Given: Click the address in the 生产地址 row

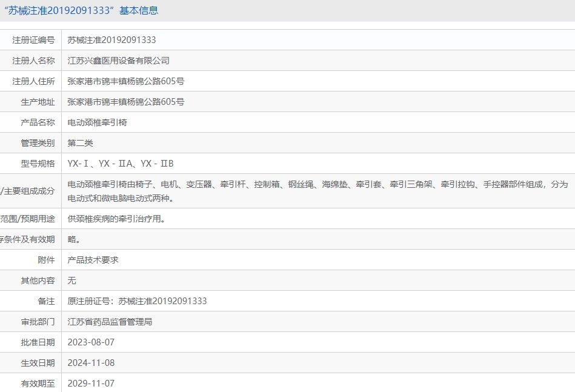Looking at the screenshot, I should (x=126, y=102).
